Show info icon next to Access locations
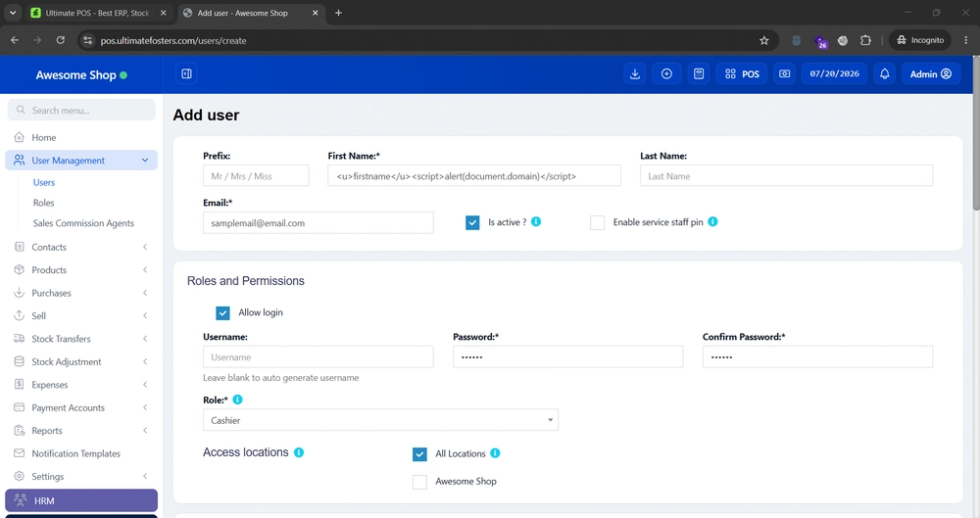The height and width of the screenshot is (518, 980). (299, 452)
